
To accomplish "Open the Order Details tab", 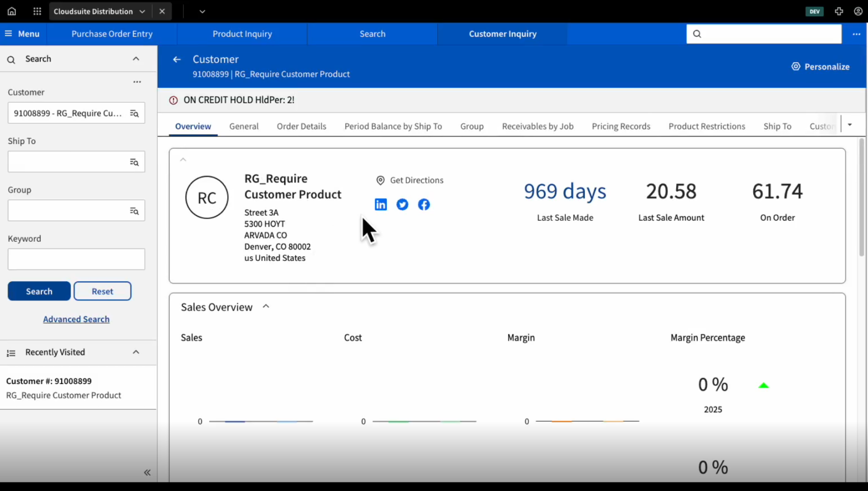I will pos(301,126).
